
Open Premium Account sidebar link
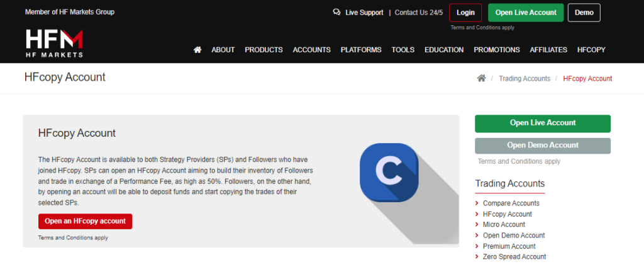pos(509,246)
